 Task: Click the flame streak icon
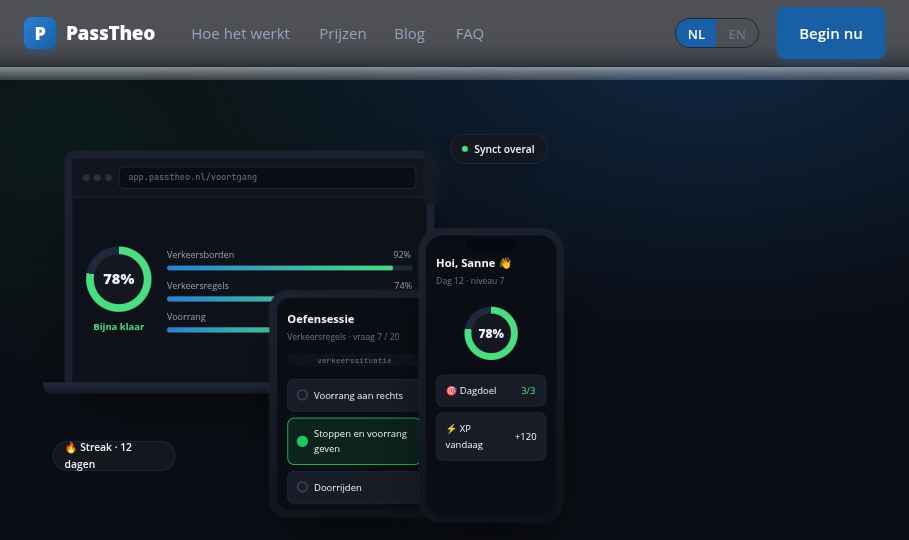click(x=71, y=447)
